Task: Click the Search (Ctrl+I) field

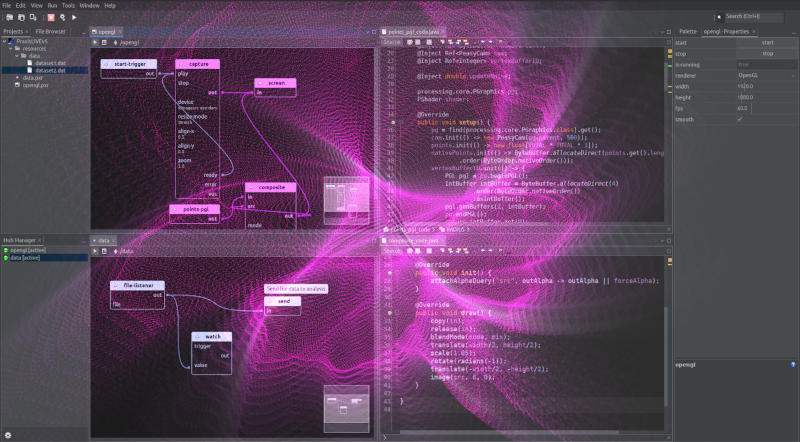Action: pyautogui.click(x=753, y=17)
